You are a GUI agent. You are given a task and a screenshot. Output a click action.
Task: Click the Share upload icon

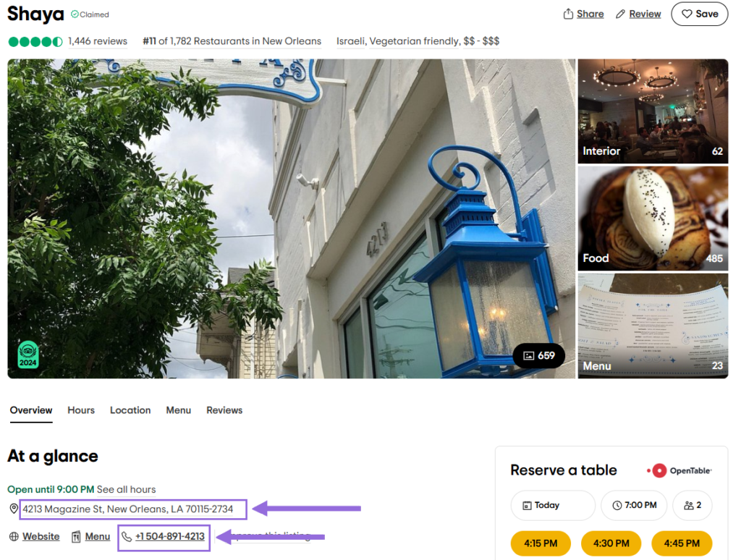click(x=568, y=14)
